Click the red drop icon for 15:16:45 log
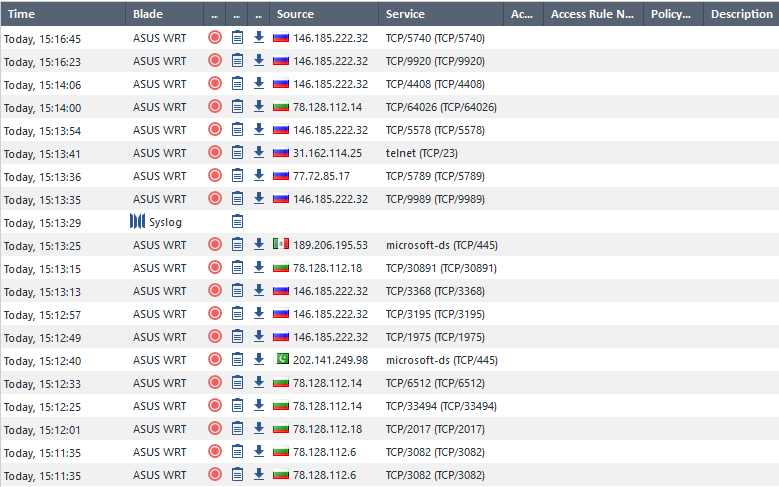 pos(215,37)
